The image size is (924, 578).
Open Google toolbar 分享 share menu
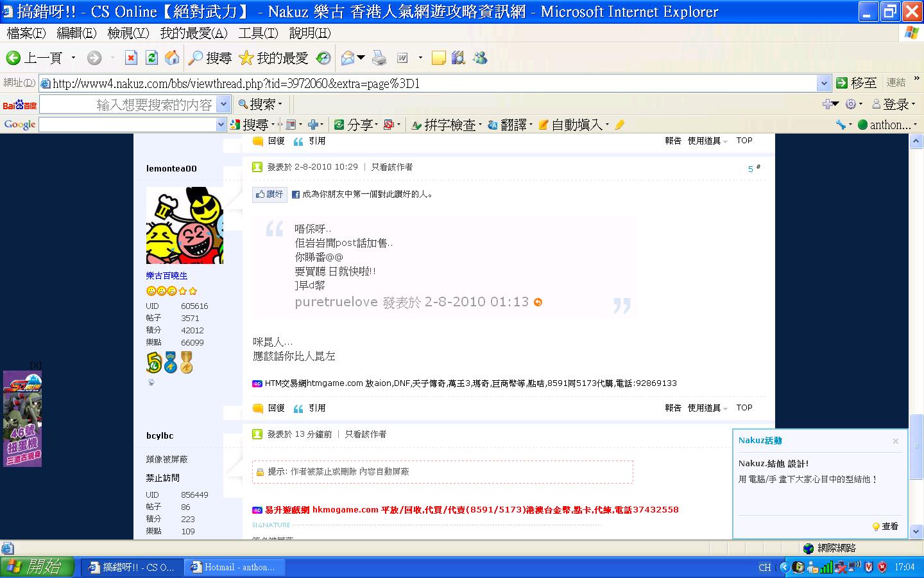coord(355,125)
